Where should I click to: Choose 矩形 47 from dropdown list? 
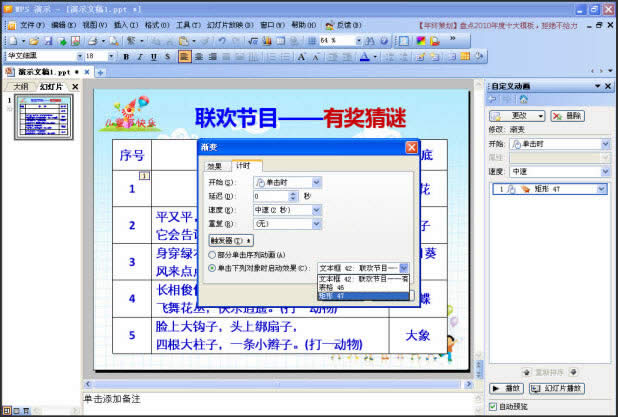362,296
